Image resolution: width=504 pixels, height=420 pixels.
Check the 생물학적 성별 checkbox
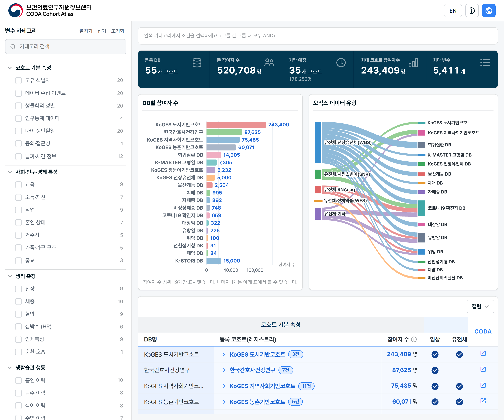coord(18,106)
